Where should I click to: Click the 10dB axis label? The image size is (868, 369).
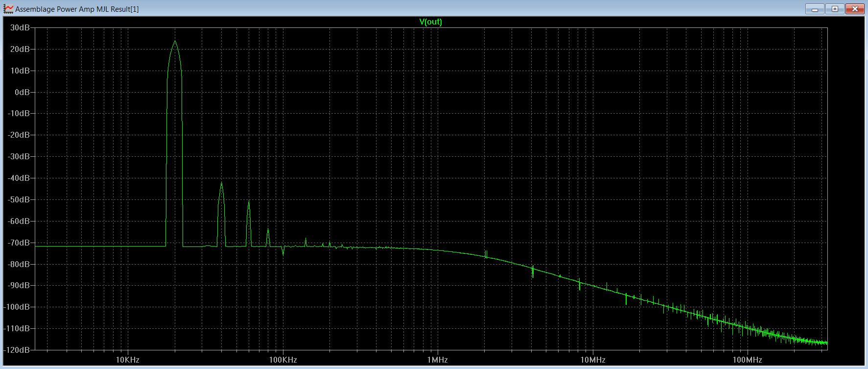click(x=20, y=71)
